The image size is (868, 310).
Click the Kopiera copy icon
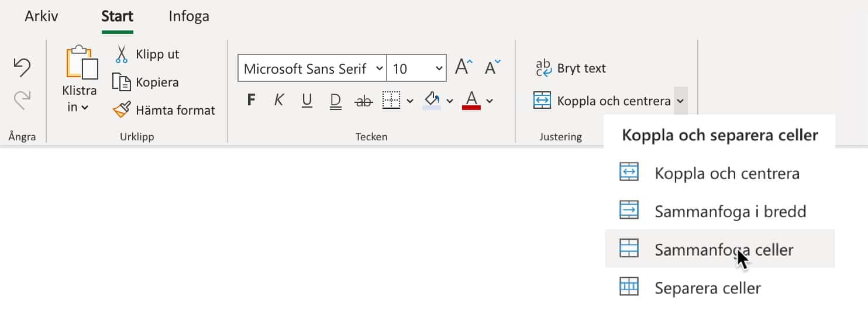tap(122, 82)
